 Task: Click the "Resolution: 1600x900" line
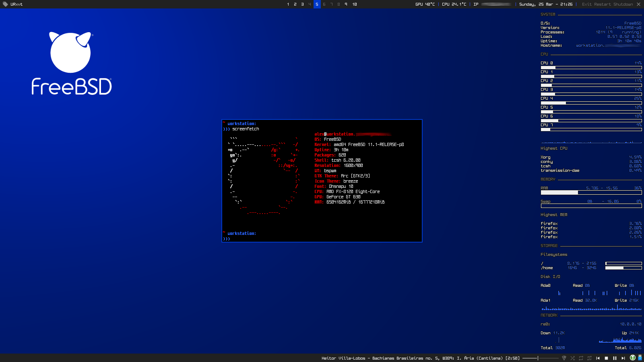click(x=339, y=166)
